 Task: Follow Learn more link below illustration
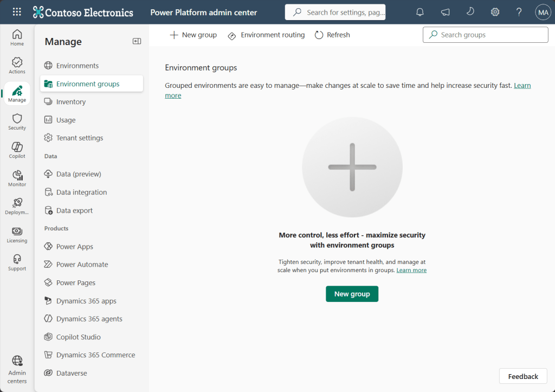[411, 270]
